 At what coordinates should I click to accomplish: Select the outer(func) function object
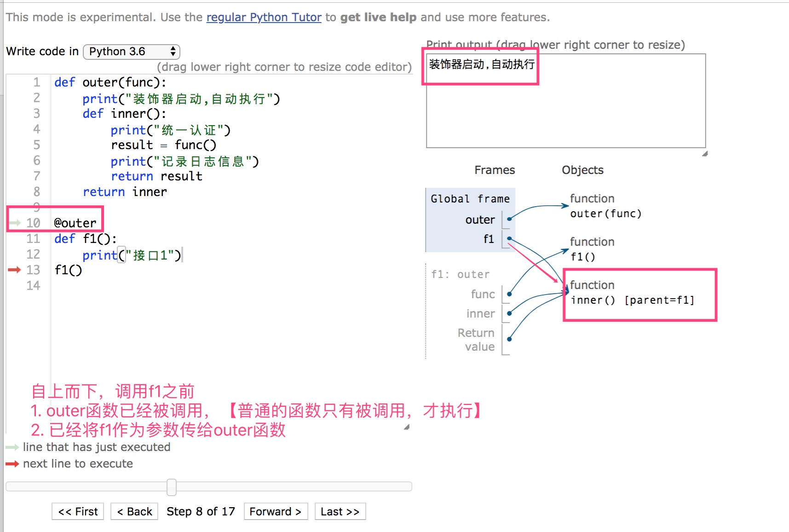pos(605,206)
